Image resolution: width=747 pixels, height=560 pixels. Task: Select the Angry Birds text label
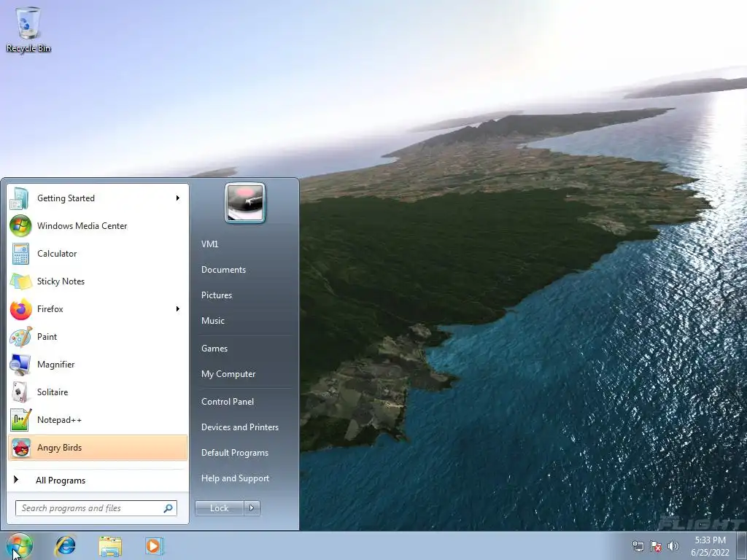point(60,448)
